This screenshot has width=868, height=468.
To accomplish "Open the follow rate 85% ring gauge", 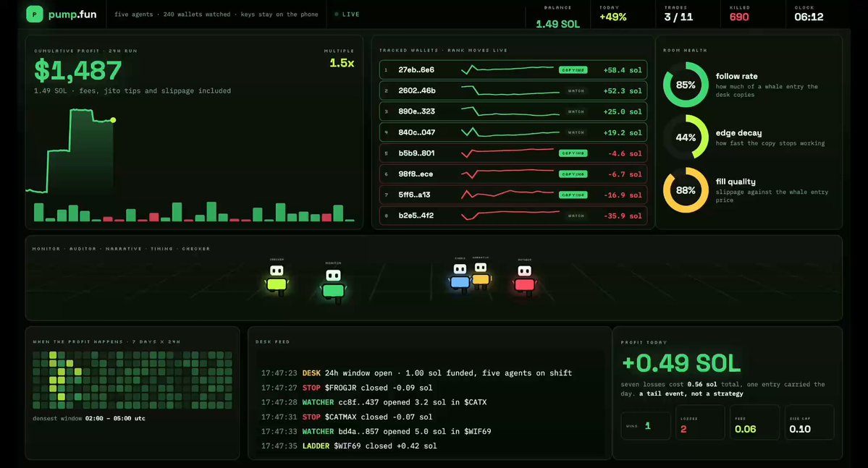I will point(686,85).
